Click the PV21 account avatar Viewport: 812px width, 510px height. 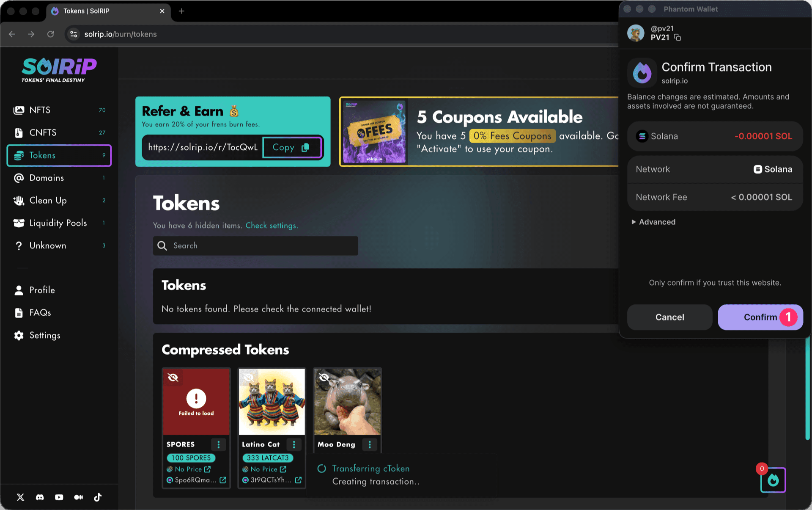[636, 33]
